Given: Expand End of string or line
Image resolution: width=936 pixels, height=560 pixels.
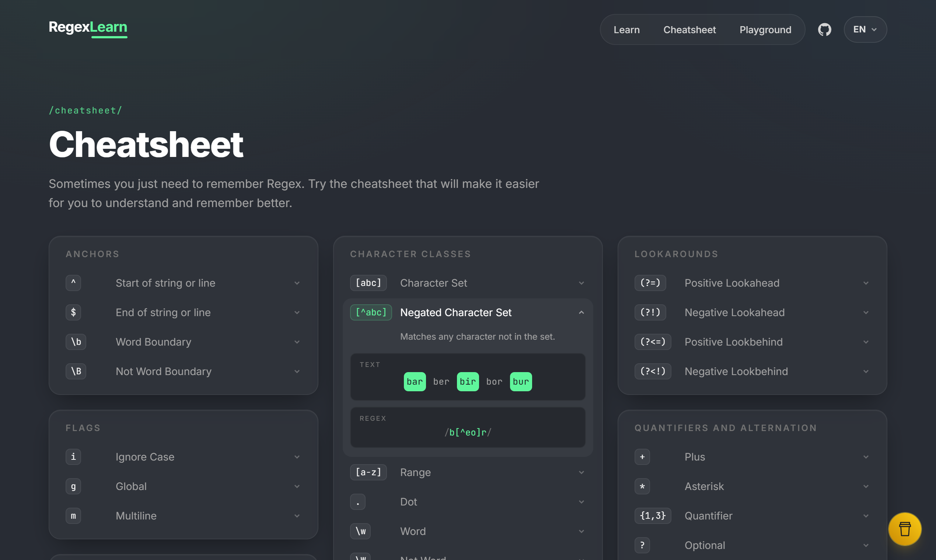Looking at the screenshot, I should [184, 312].
